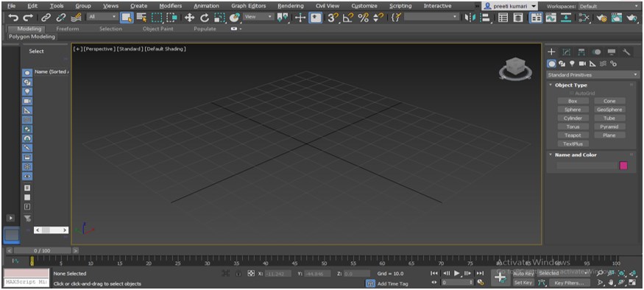Open the Modifiers menu
644x290 pixels.
click(171, 6)
